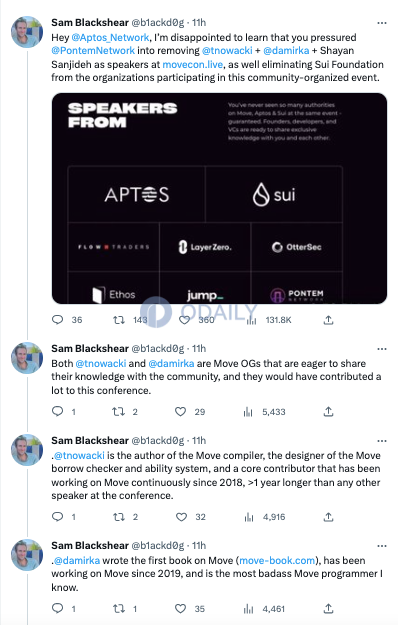Like the tweet with 32 likes

[181, 517]
